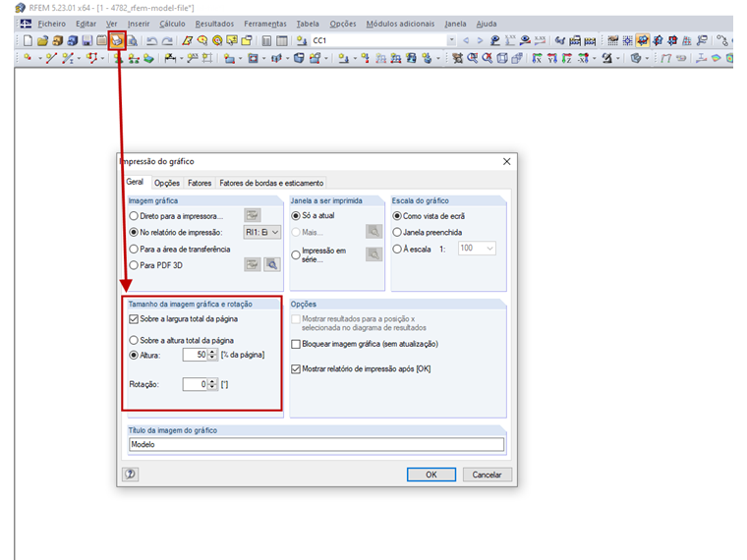Open the CC1 load case dropdown arrow
Image resolution: width=747 pixels, height=560 pixels.
tap(451, 40)
